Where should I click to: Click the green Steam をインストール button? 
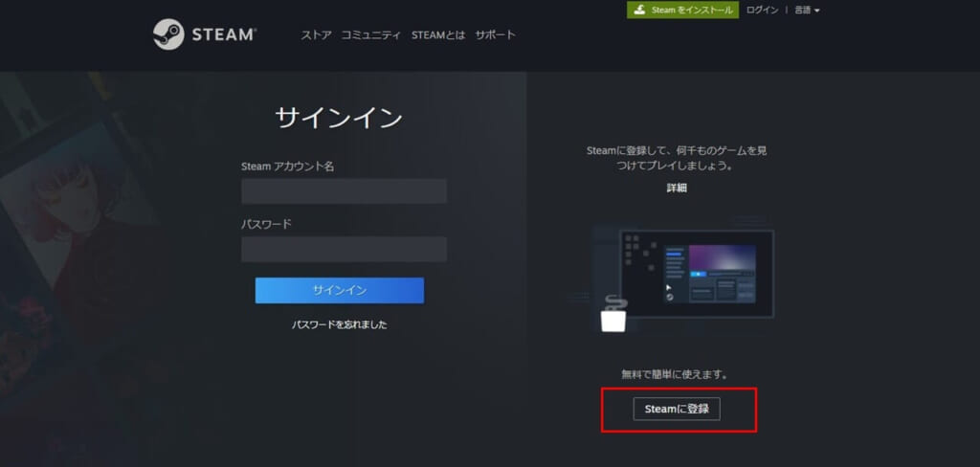click(682, 10)
